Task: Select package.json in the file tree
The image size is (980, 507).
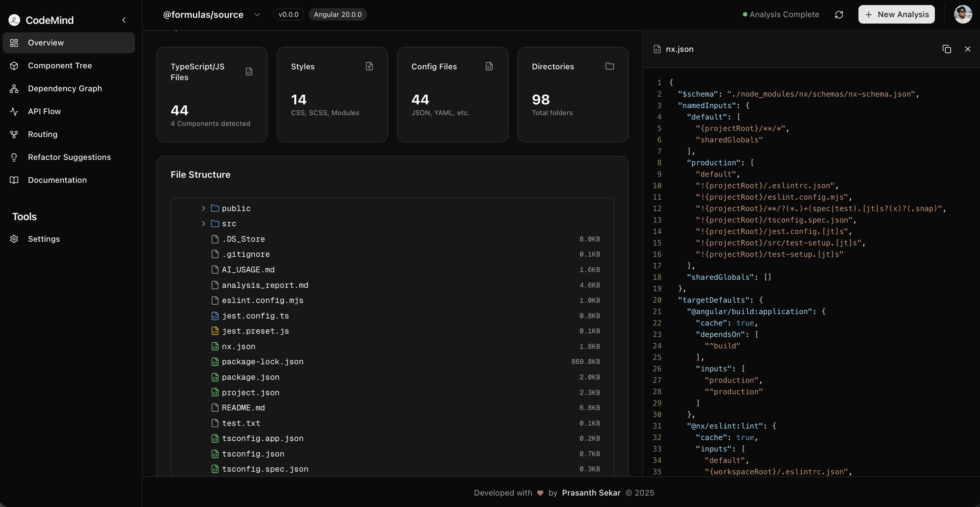Action: [x=250, y=377]
